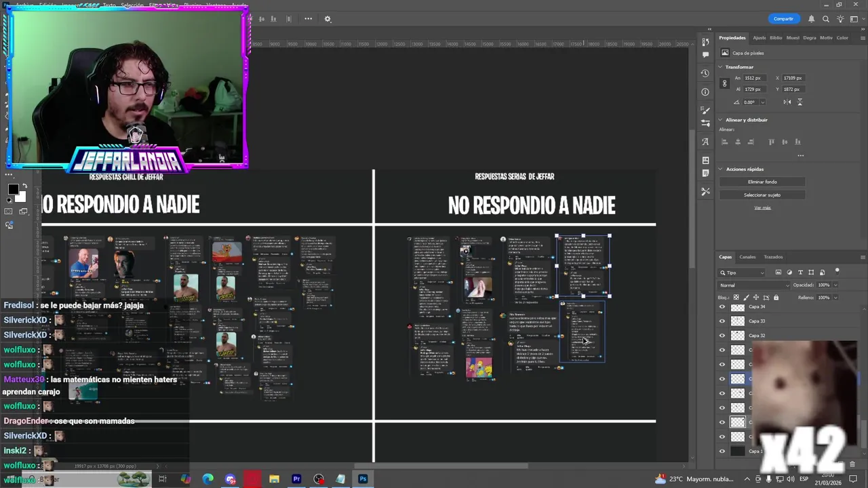Open the Tipo layer filter dropdown
The width and height of the screenshot is (868, 488).
[742, 272]
